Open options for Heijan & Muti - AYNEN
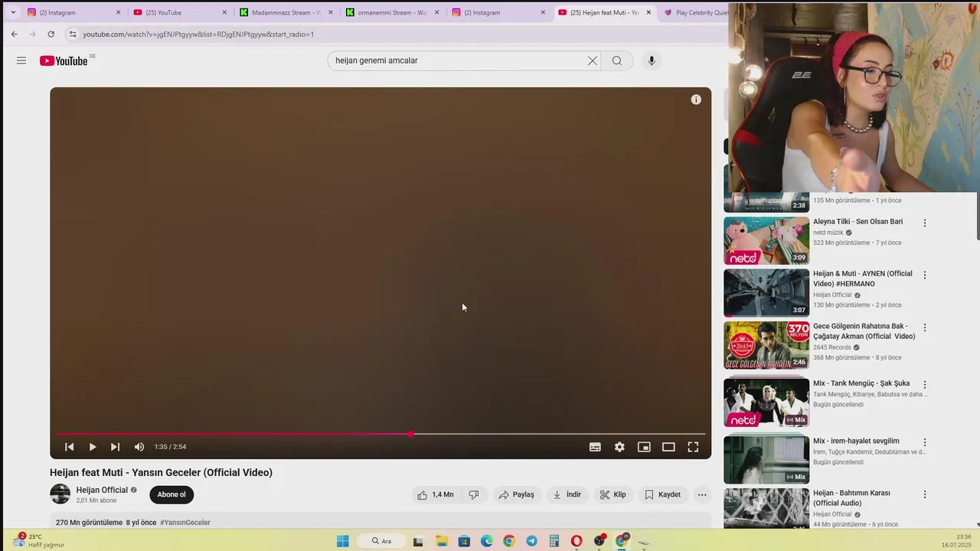 pos(925,275)
